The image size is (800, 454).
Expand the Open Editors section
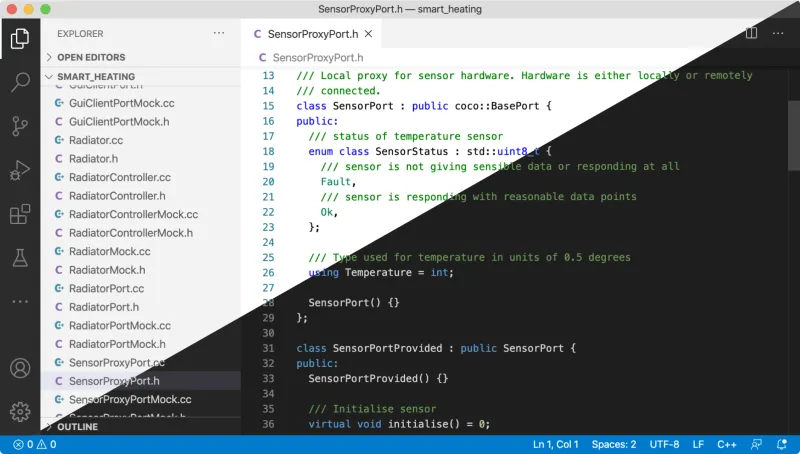pyautogui.click(x=90, y=57)
